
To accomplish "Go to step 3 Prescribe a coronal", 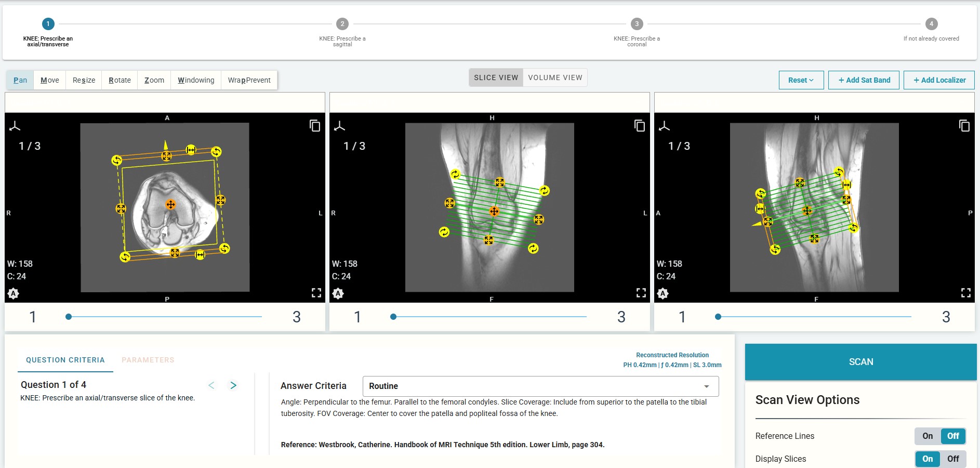I will pyautogui.click(x=637, y=24).
